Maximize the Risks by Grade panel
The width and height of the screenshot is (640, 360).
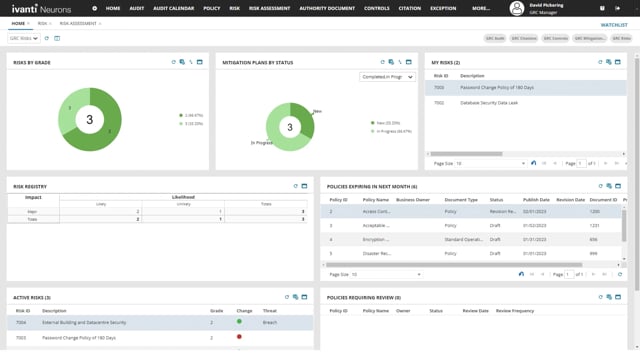(200, 62)
